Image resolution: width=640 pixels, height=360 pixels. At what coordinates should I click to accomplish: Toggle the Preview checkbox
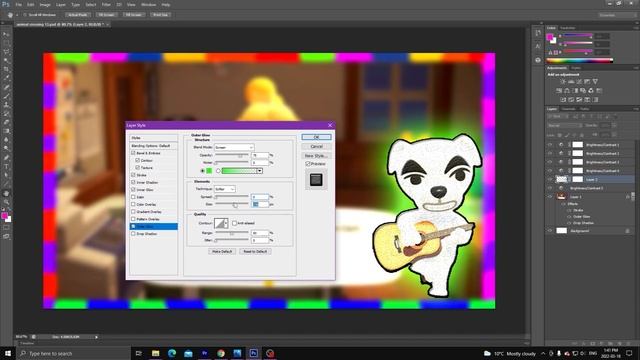coord(308,164)
